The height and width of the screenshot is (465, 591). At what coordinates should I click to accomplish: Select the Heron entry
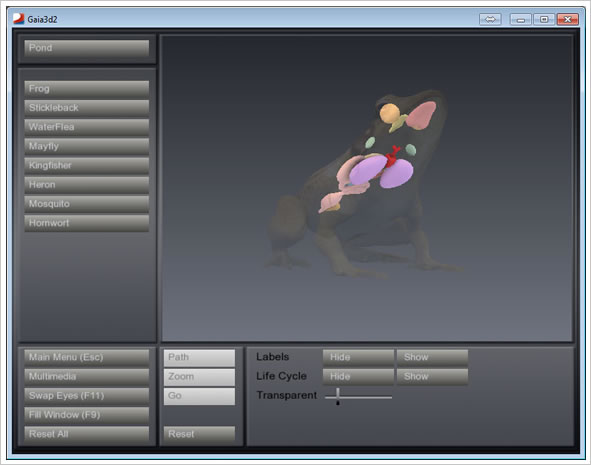pyautogui.click(x=87, y=185)
